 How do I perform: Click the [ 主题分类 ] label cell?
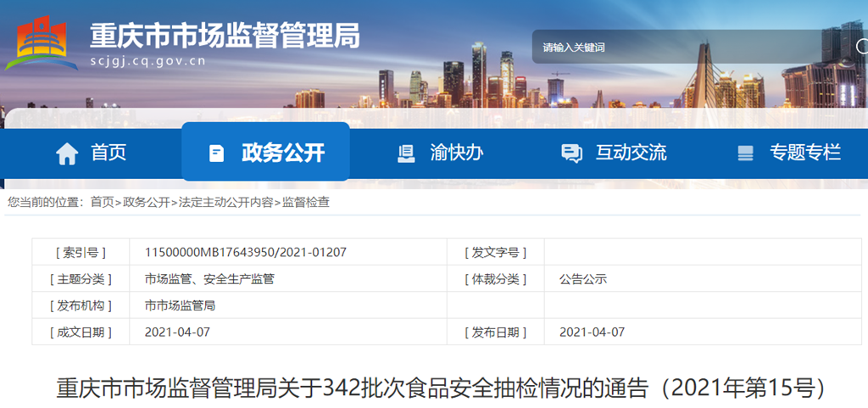[x=81, y=279]
